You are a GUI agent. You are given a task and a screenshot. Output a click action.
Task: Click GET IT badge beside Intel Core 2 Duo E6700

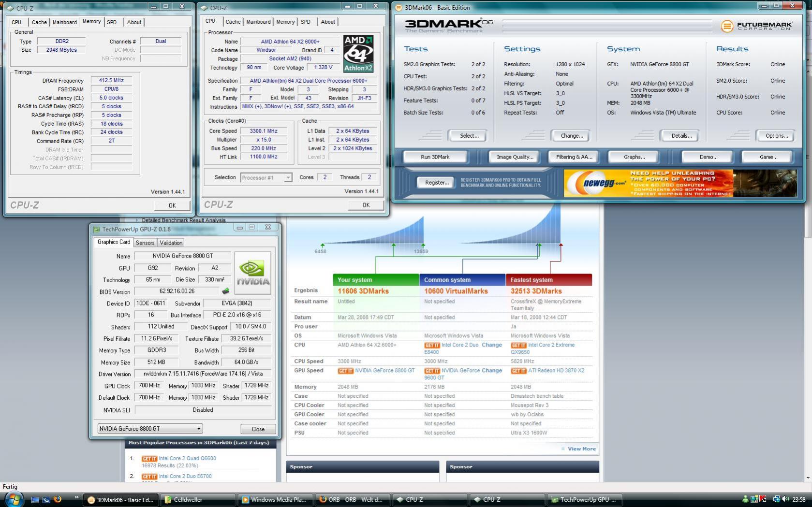pyautogui.click(x=149, y=477)
